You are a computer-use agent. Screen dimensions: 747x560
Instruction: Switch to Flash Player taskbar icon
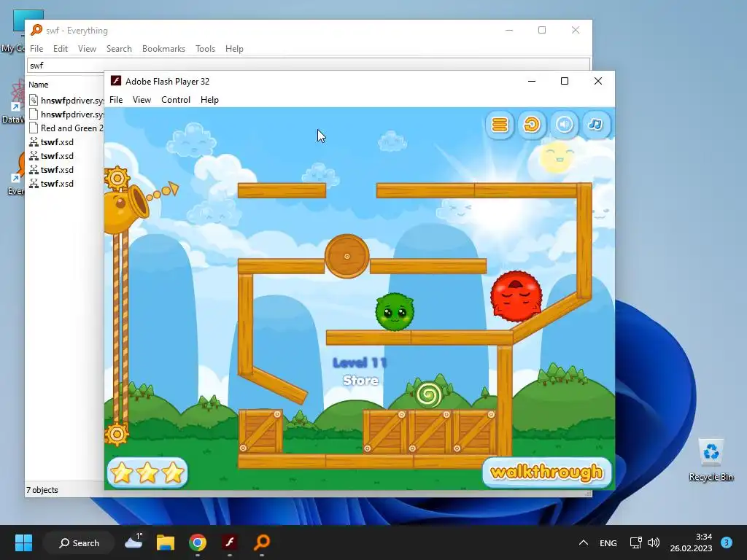point(229,542)
